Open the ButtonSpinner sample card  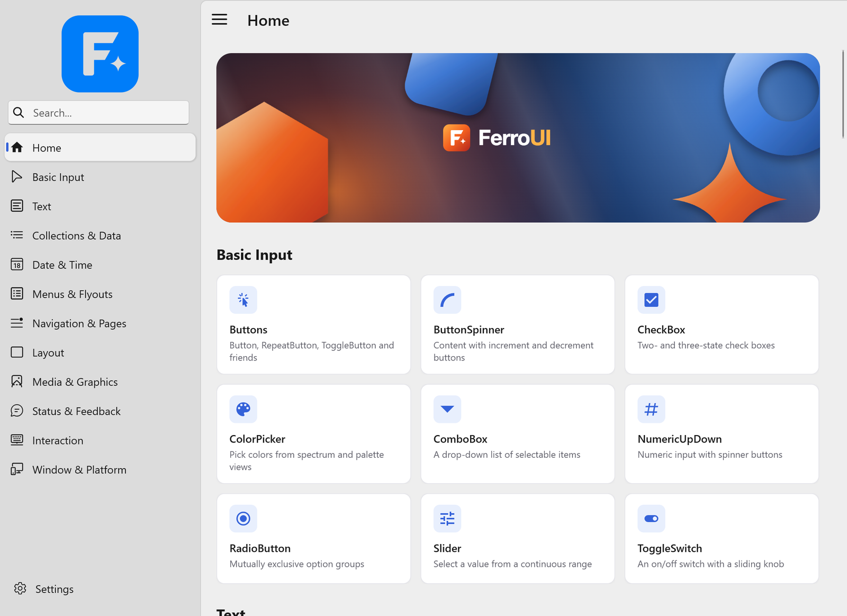pos(518,324)
